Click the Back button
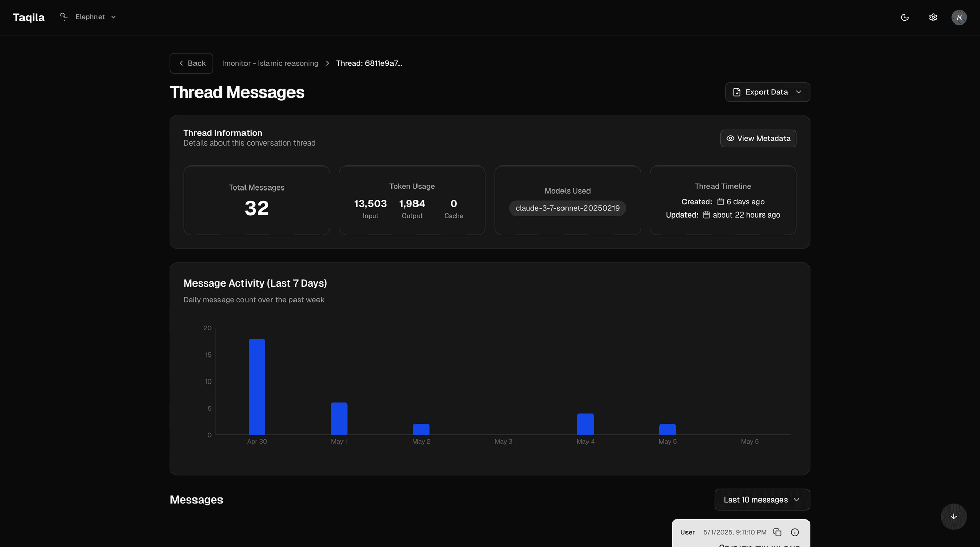Image resolution: width=980 pixels, height=547 pixels. point(191,63)
